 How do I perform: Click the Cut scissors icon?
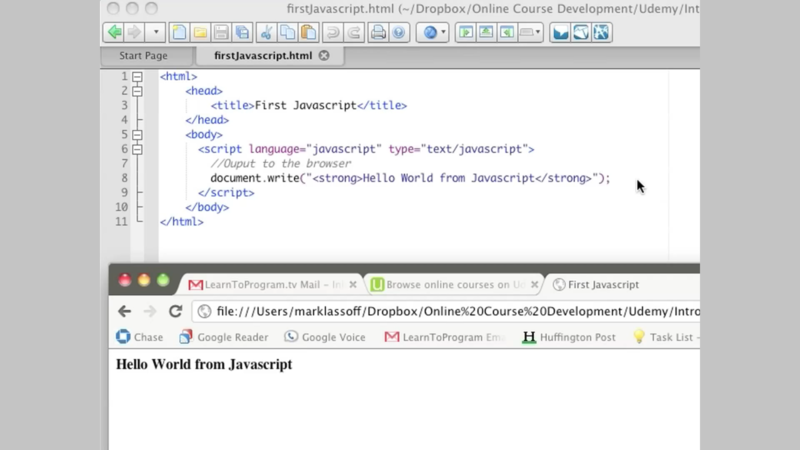click(x=266, y=32)
